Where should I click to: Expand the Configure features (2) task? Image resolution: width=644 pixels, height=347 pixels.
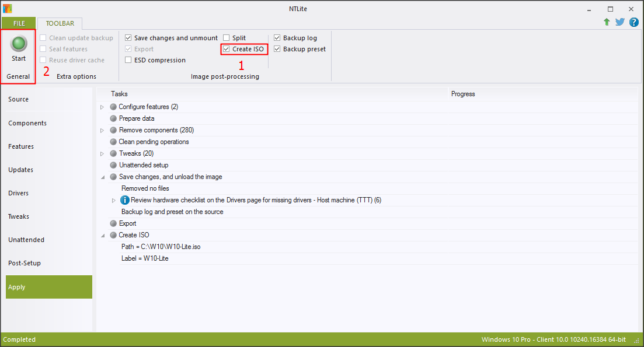coord(102,107)
